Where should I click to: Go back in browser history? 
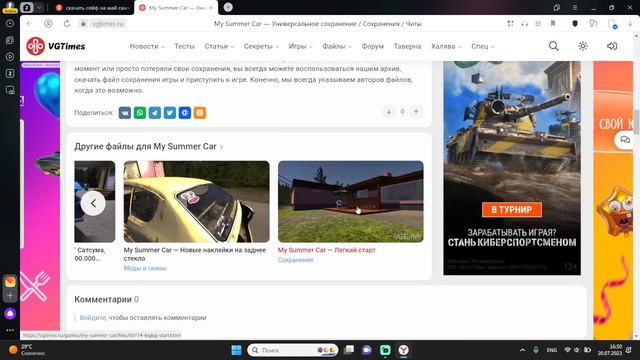point(29,24)
